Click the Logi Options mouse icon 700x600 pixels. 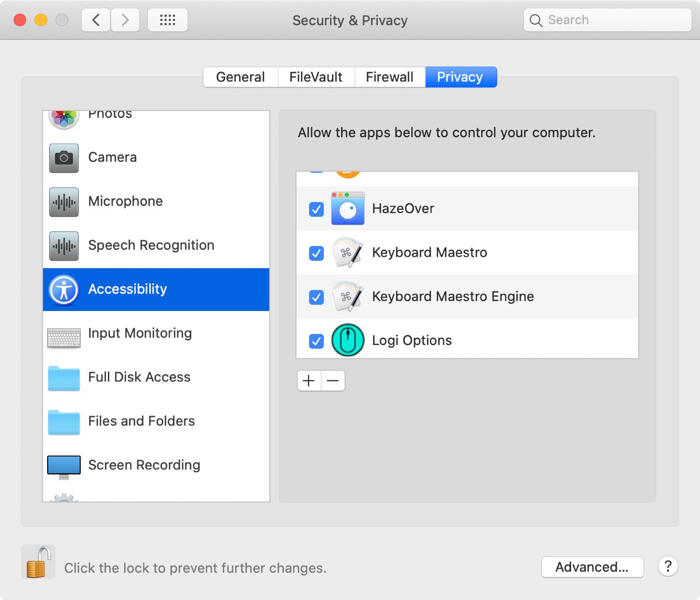(348, 340)
